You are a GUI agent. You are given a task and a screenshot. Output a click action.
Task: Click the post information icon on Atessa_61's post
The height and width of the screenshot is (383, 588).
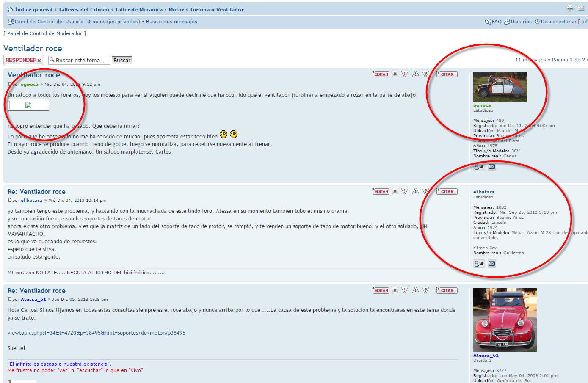point(425,290)
